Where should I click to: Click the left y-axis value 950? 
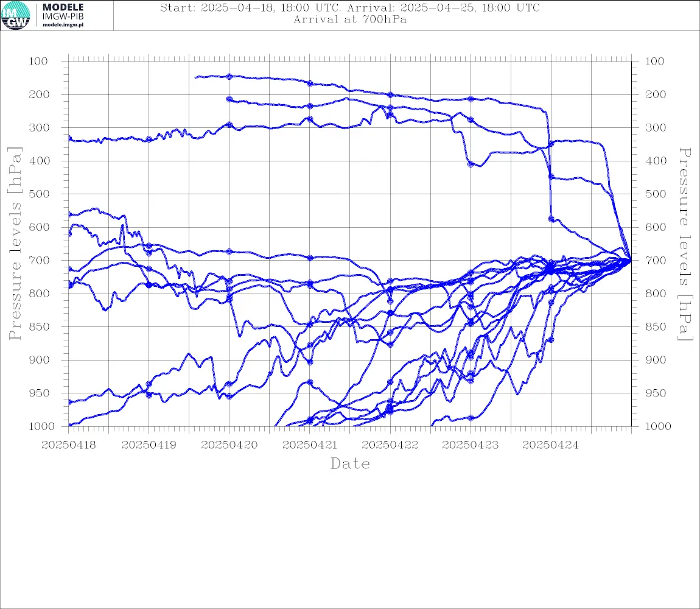coord(38,393)
